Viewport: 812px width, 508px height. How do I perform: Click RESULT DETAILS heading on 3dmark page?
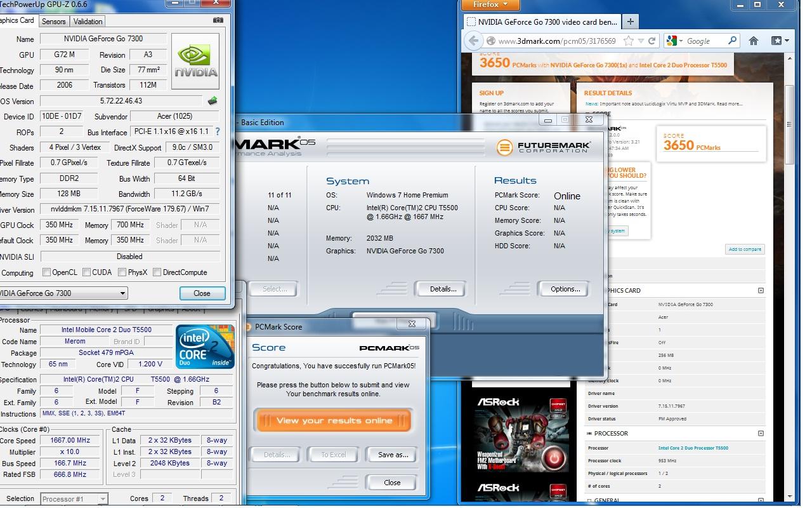tap(608, 93)
